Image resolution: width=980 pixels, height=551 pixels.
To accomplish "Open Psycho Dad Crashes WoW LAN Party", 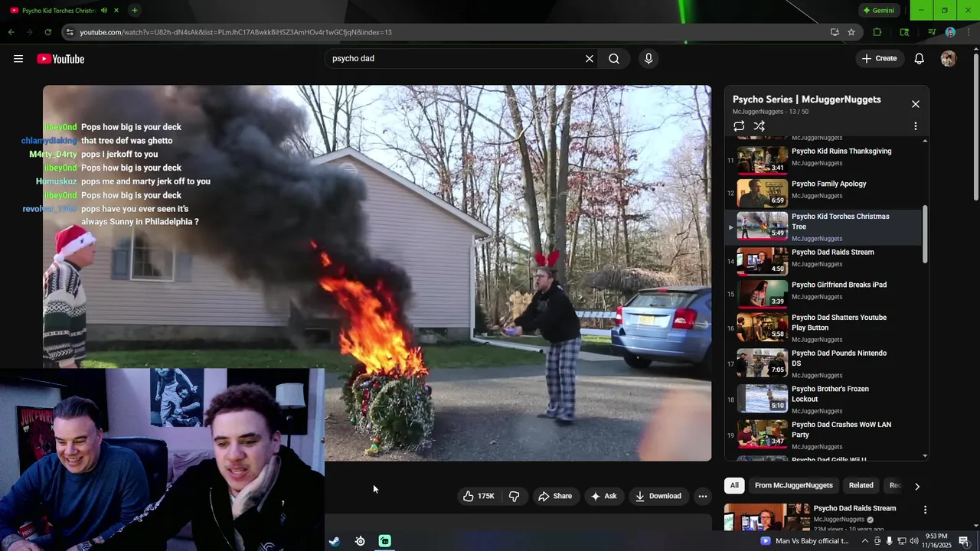I will [824, 435].
